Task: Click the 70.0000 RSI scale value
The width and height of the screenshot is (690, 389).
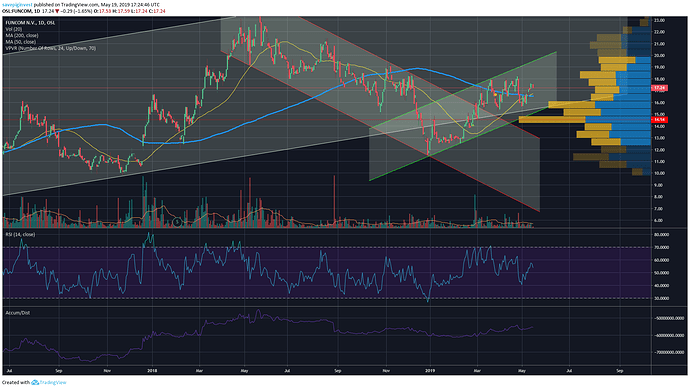Action: tap(662, 247)
